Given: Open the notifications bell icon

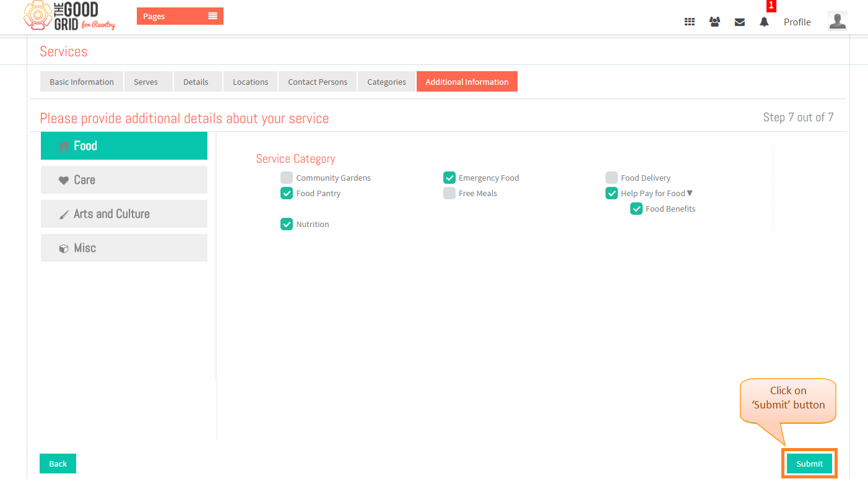Looking at the screenshot, I should pyautogui.click(x=764, y=22).
